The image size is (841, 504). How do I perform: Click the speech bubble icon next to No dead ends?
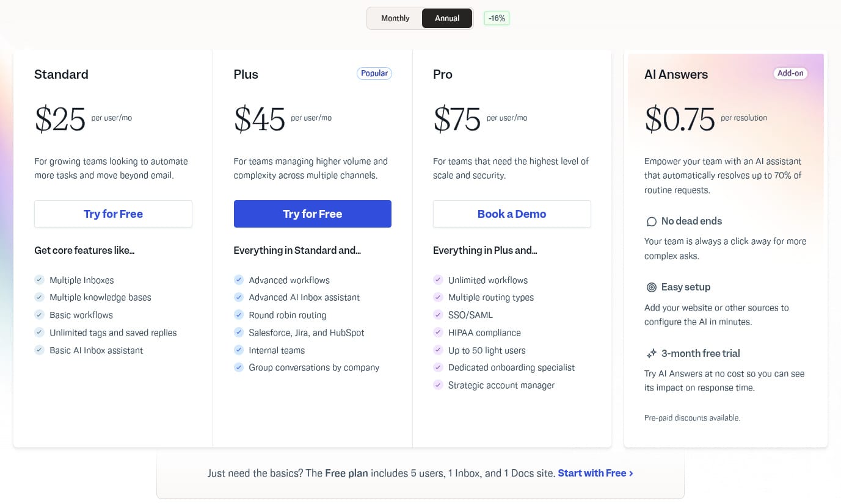pos(652,221)
